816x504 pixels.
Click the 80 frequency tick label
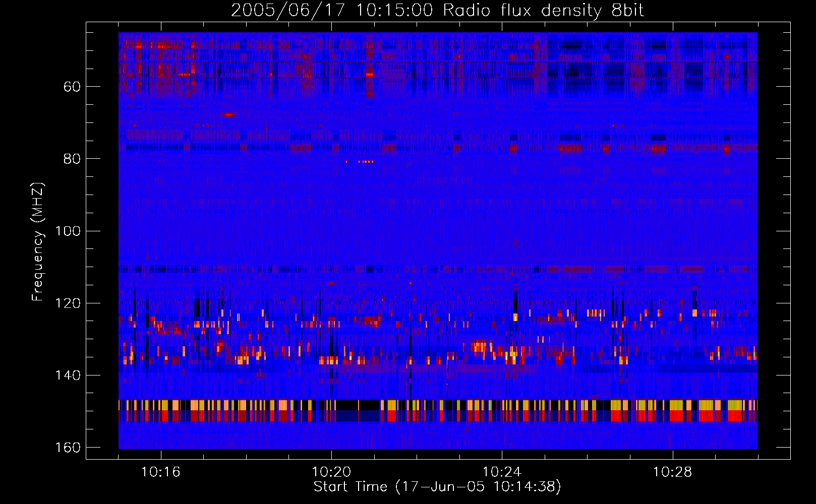click(x=72, y=159)
